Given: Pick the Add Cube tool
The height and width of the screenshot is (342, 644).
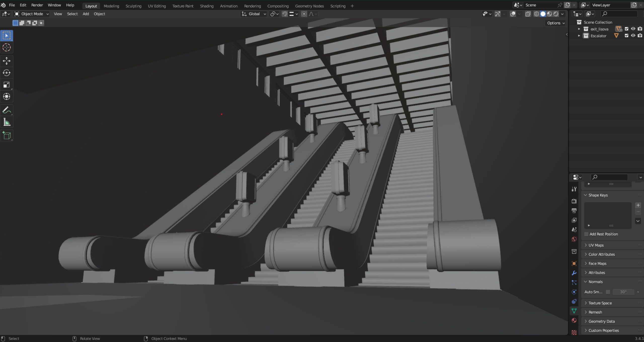Looking at the screenshot, I should point(7,136).
